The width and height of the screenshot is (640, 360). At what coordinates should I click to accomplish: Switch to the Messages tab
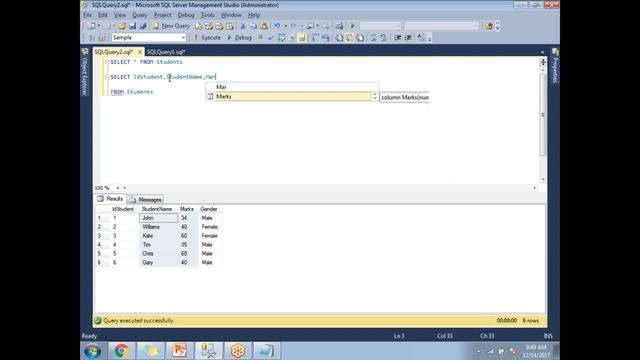click(x=146, y=200)
